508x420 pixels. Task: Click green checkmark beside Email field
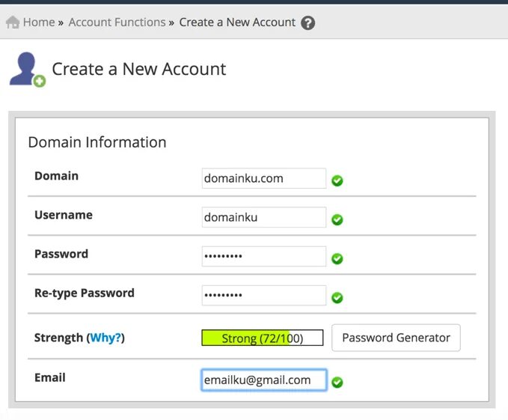[x=337, y=382]
